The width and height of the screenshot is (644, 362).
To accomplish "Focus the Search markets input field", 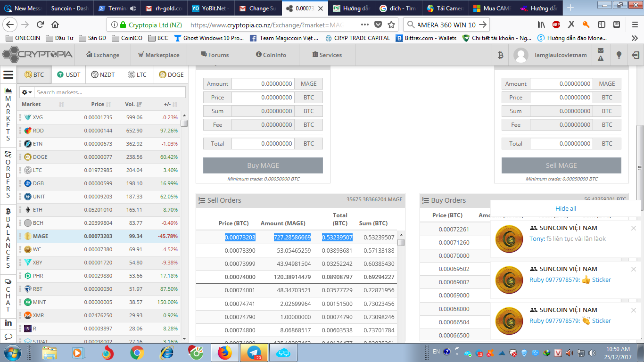I will 110,92.
